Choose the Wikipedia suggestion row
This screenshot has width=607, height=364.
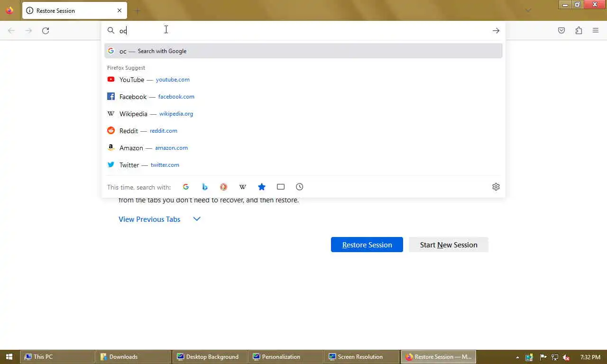coord(303,114)
